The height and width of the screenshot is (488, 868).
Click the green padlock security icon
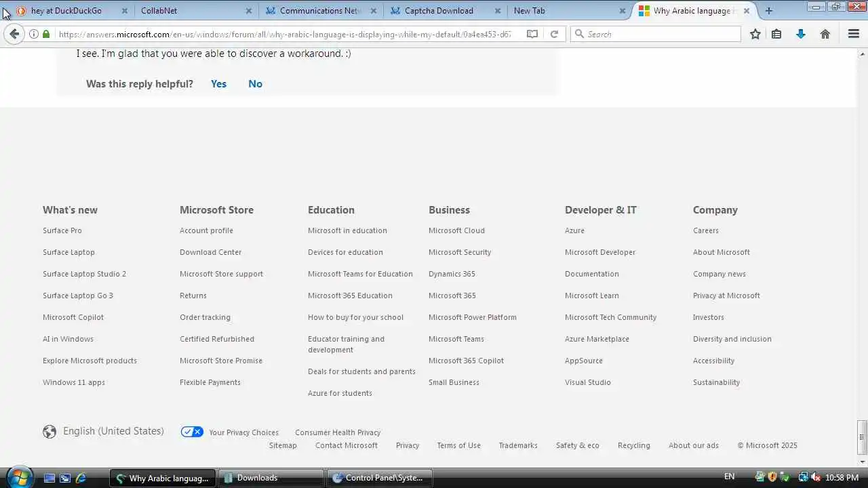tap(46, 34)
